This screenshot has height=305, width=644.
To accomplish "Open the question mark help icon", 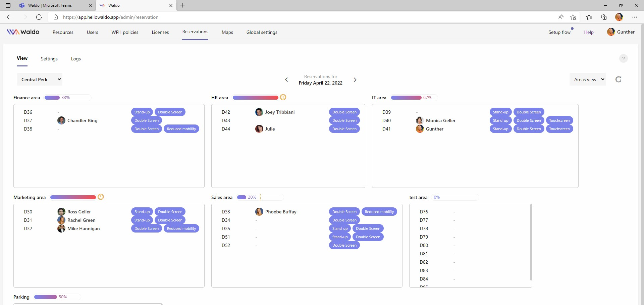I will (623, 58).
